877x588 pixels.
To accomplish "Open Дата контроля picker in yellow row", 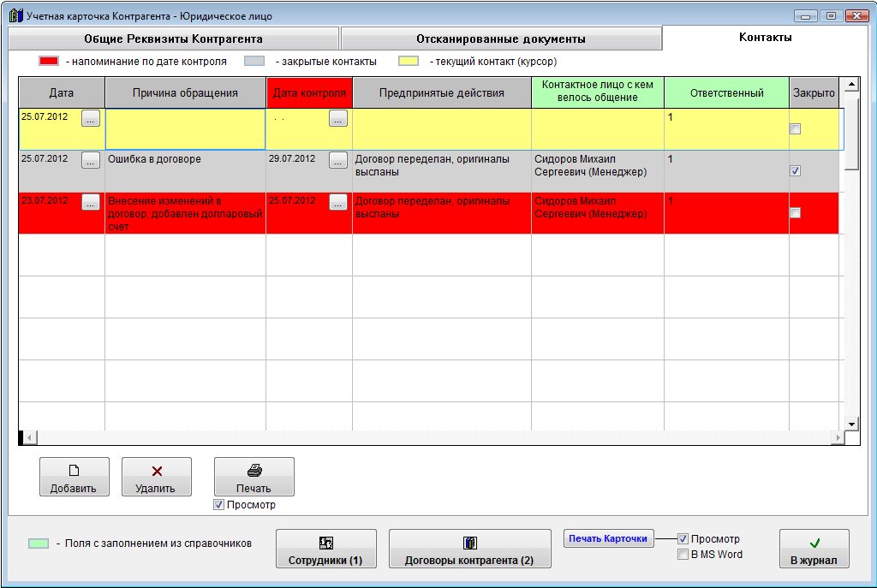I will 337,118.
